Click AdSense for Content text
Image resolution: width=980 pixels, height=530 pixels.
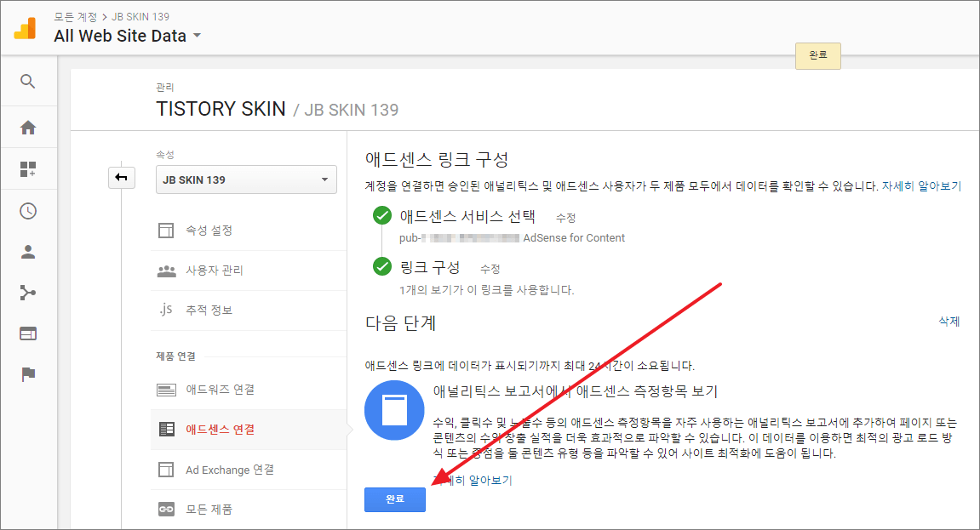click(574, 238)
